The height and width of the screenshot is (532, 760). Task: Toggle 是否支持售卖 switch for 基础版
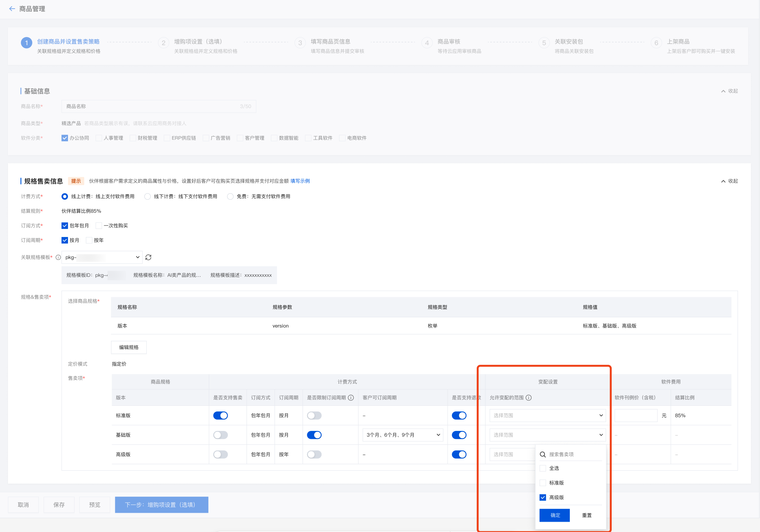click(x=220, y=435)
